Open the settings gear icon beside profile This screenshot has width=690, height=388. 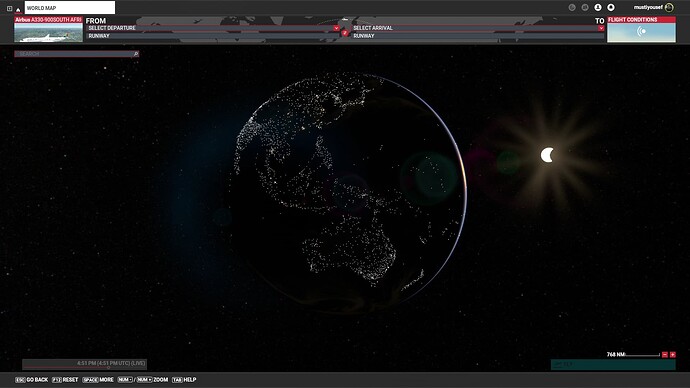[x=611, y=7]
